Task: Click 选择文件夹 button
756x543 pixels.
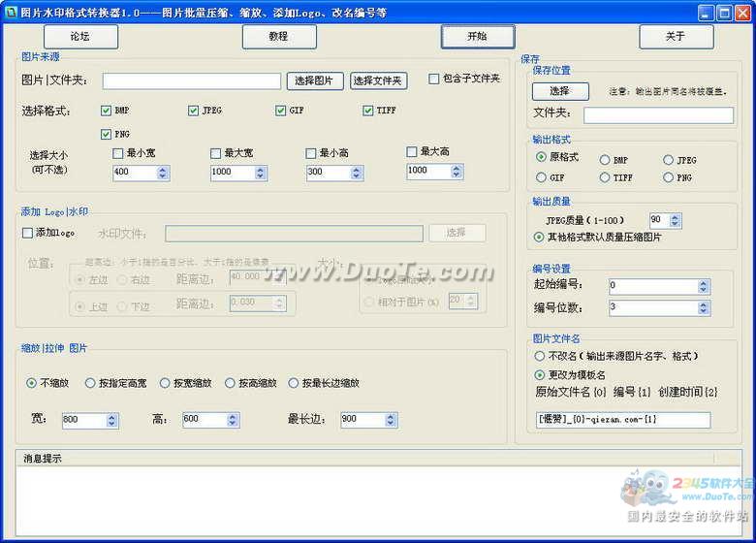Action: pos(378,80)
